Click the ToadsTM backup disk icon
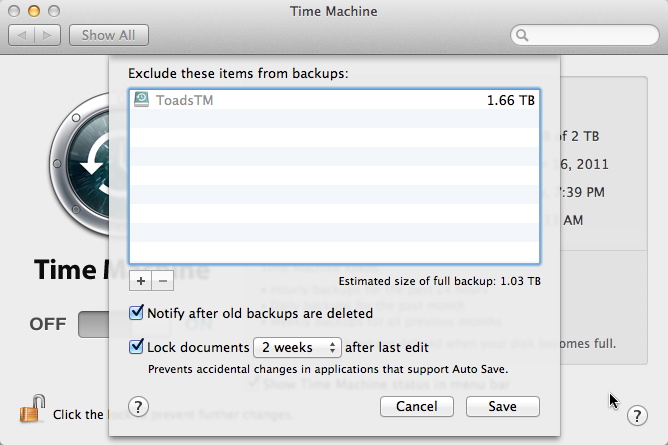The image size is (668, 445). (x=141, y=100)
